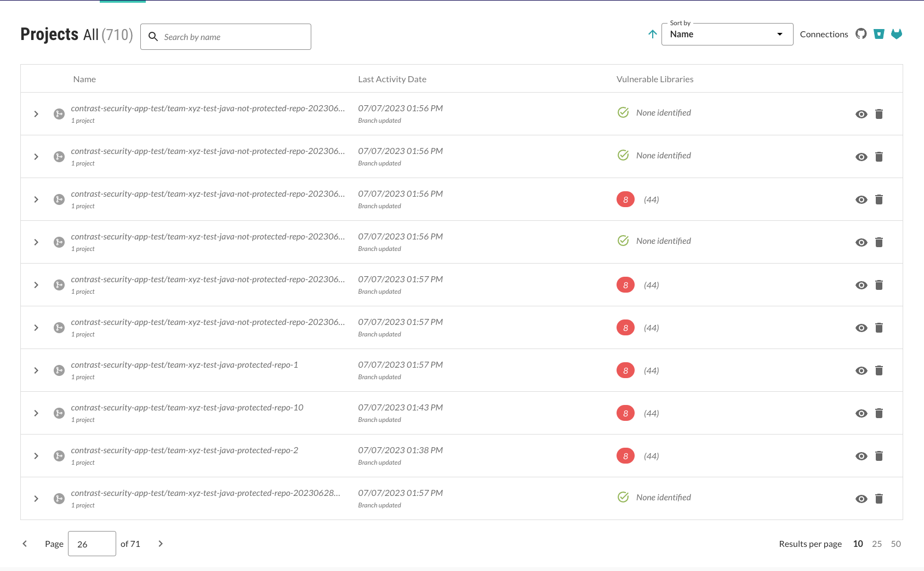Viewport: 924px width, 571px height.
Task: Click the repository icon beside protected-repo-10
Action: [x=59, y=413]
